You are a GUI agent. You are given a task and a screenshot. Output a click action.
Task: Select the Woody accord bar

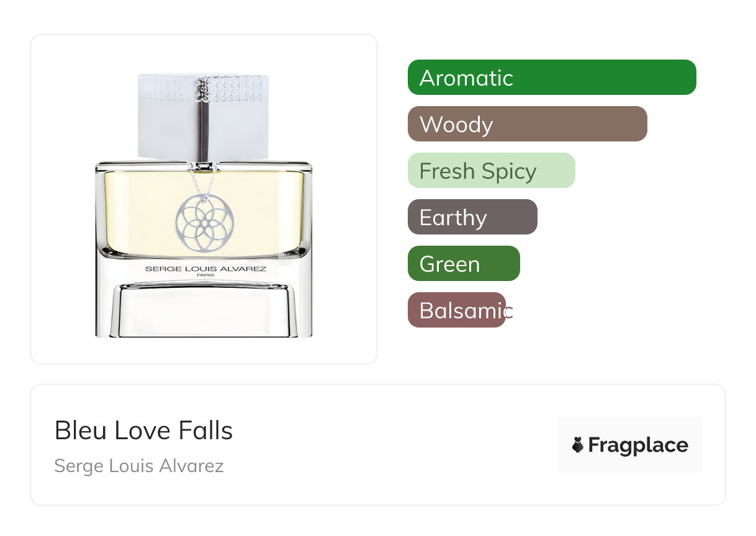coord(527,124)
